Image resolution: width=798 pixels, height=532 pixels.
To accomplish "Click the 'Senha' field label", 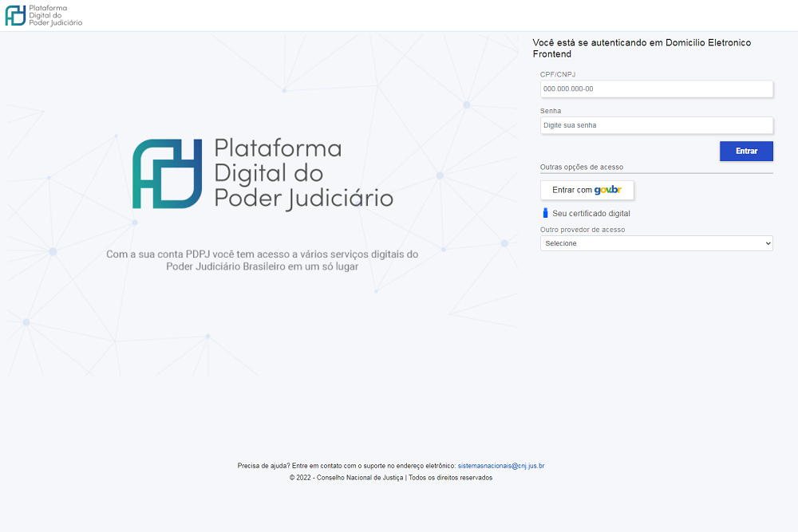I will [x=551, y=111].
